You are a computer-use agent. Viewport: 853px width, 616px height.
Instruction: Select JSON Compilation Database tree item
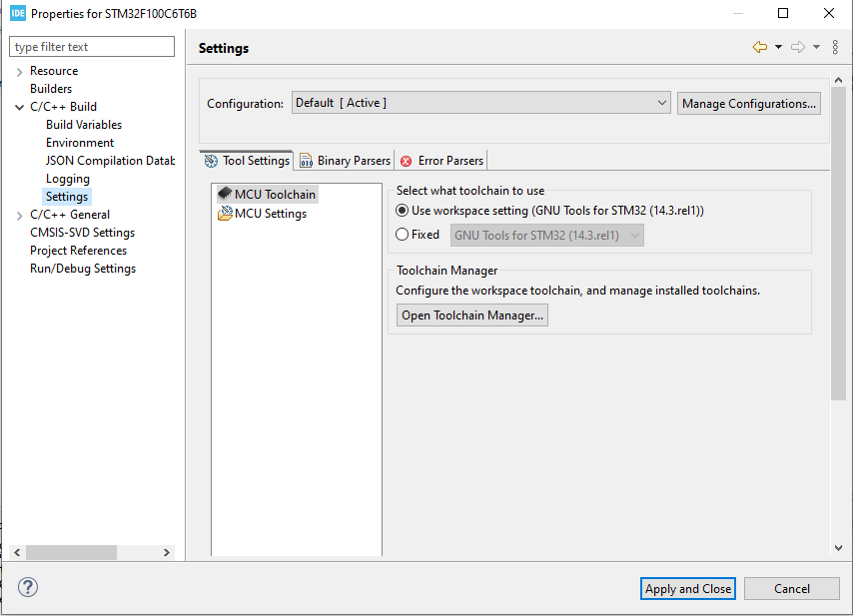[111, 161]
